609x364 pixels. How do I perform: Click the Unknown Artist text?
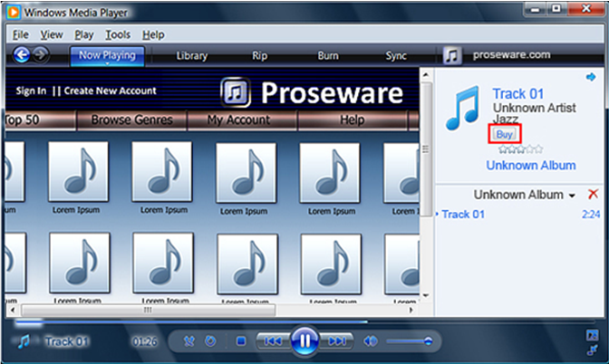tap(534, 108)
